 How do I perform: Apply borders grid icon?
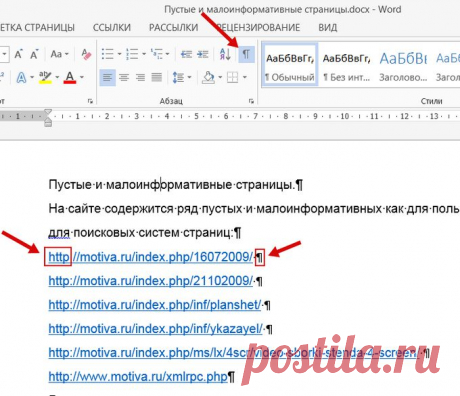(x=233, y=78)
